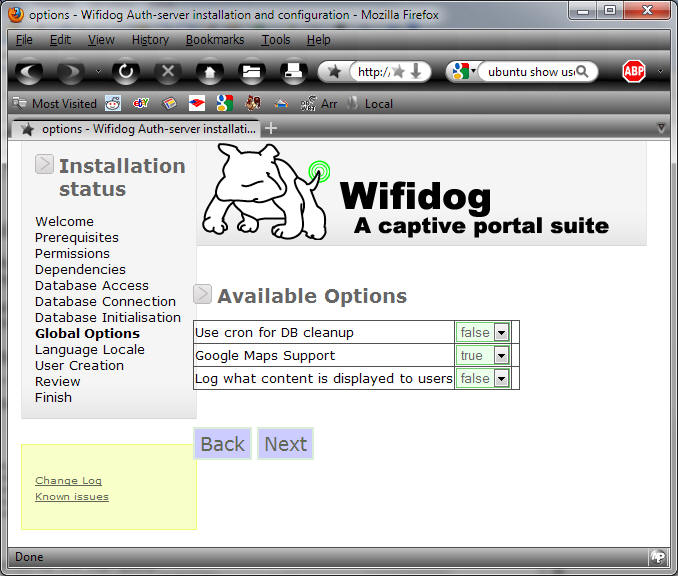Open the red and blue flag bookmark
678x576 pixels.
[197, 104]
